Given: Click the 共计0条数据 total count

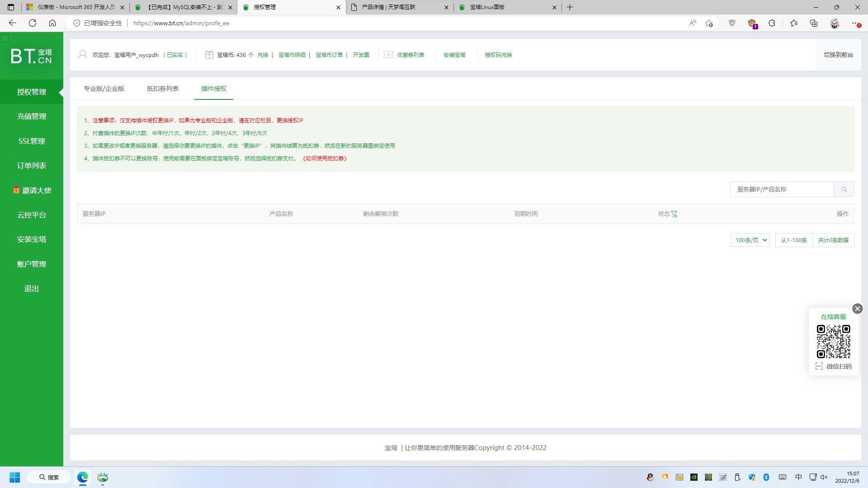Looking at the screenshot, I should point(833,240).
